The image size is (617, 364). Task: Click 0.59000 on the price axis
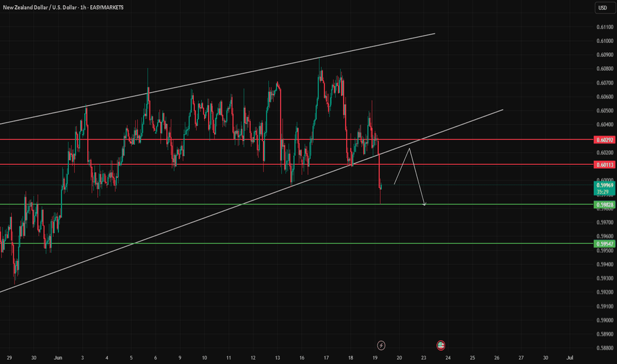click(605, 320)
